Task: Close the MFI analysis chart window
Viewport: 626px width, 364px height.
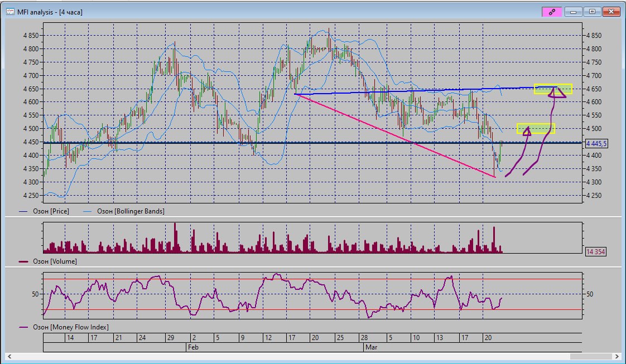Action: point(611,12)
